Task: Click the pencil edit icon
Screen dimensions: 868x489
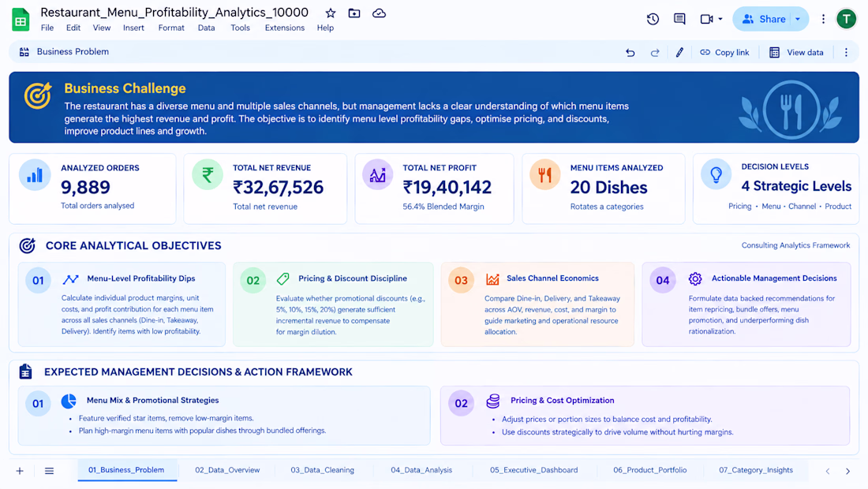Action: click(x=679, y=52)
